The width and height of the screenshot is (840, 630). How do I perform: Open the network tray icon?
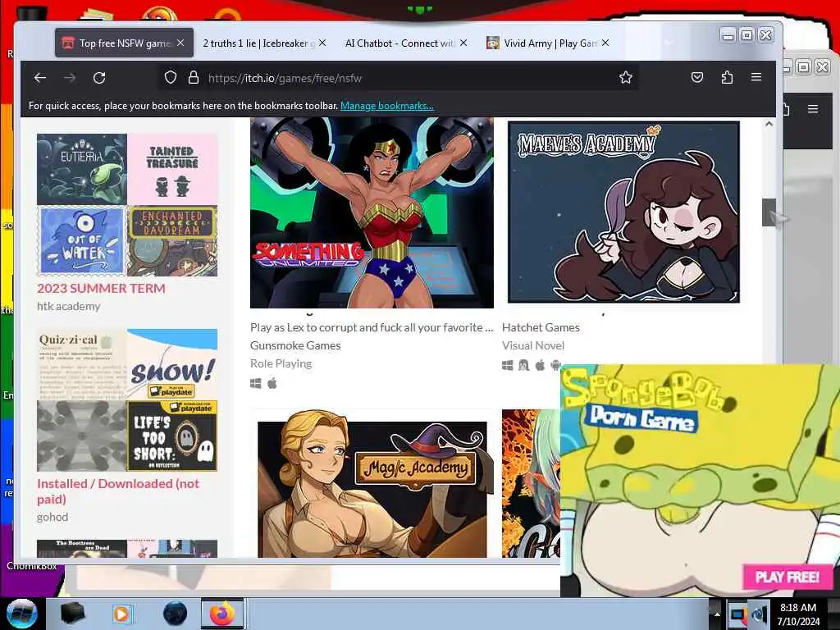738,614
